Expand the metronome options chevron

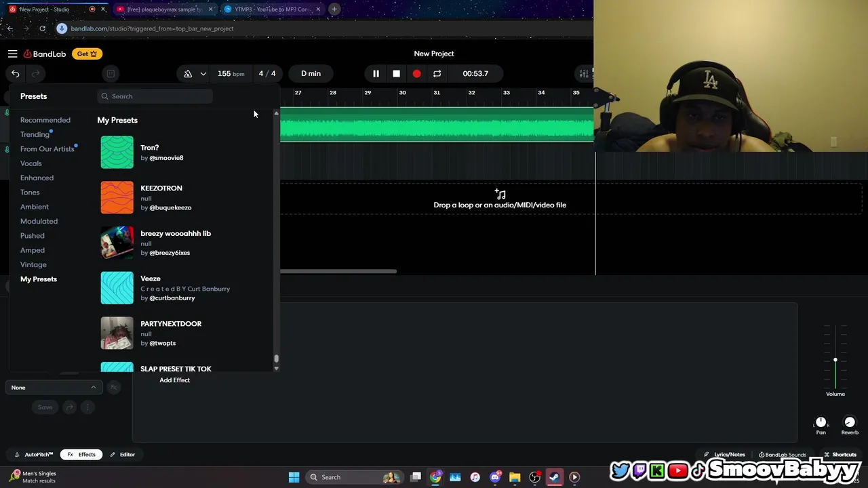point(203,73)
